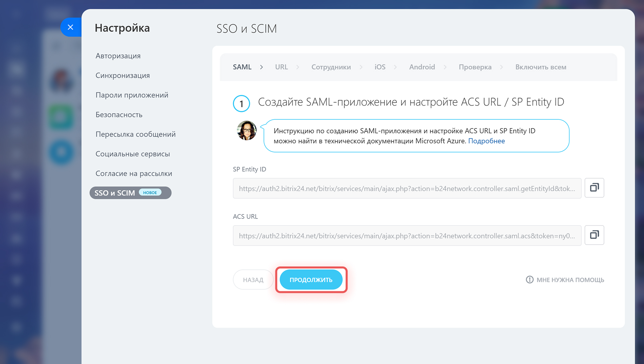Select the SSO и SCIM menu item

point(130,193)
